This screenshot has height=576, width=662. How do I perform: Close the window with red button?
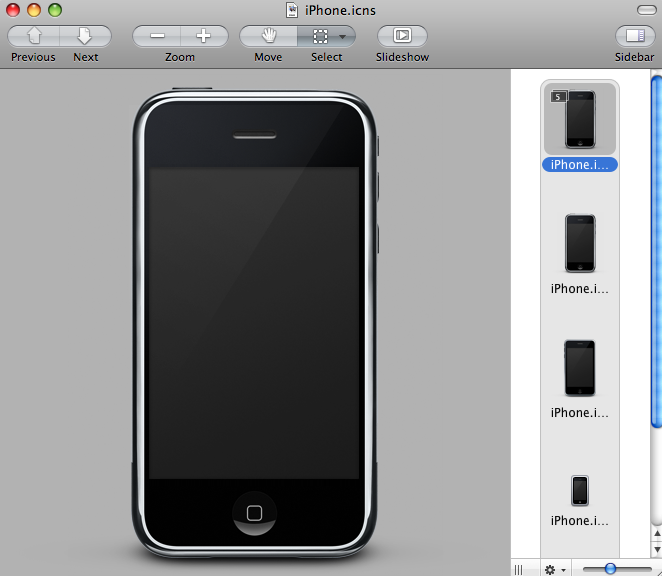coord(13,10)
